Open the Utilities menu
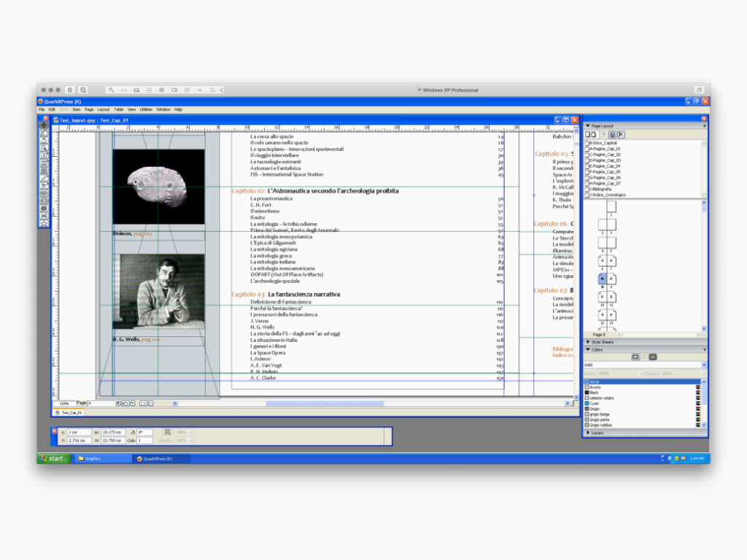Image resolution: width=747 pixels, height=560 pixels. coord(146,109)
